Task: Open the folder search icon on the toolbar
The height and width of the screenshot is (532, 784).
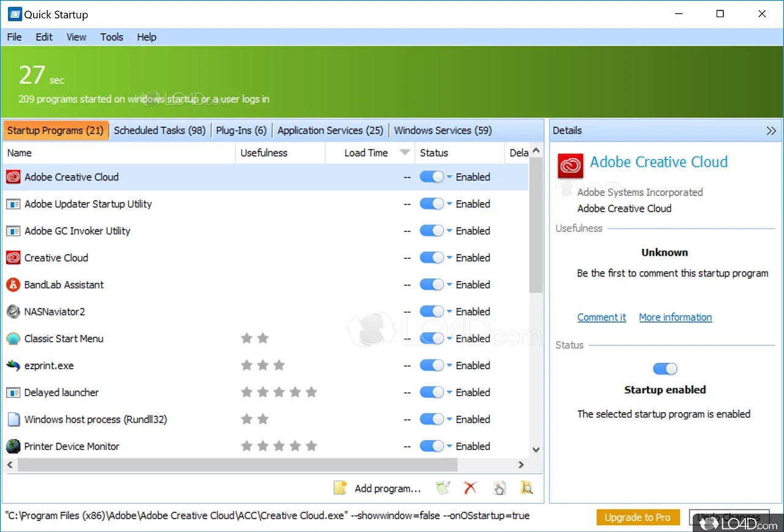Action: coord(527,488)
